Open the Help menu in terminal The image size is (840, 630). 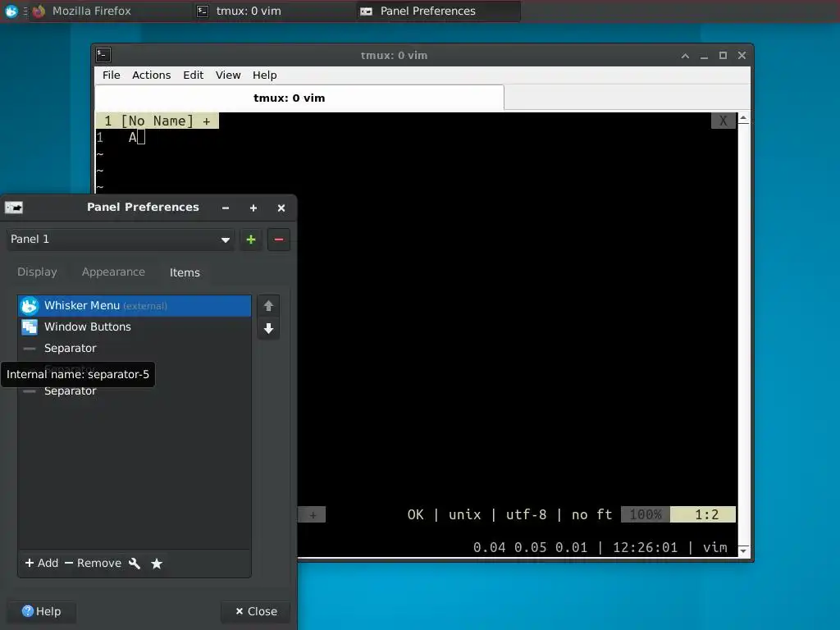265,75
